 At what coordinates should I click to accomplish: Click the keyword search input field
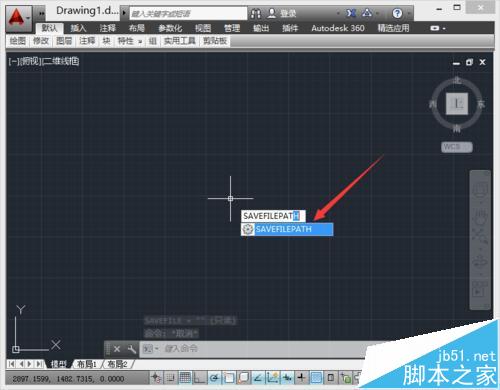(x=188, y=13)
